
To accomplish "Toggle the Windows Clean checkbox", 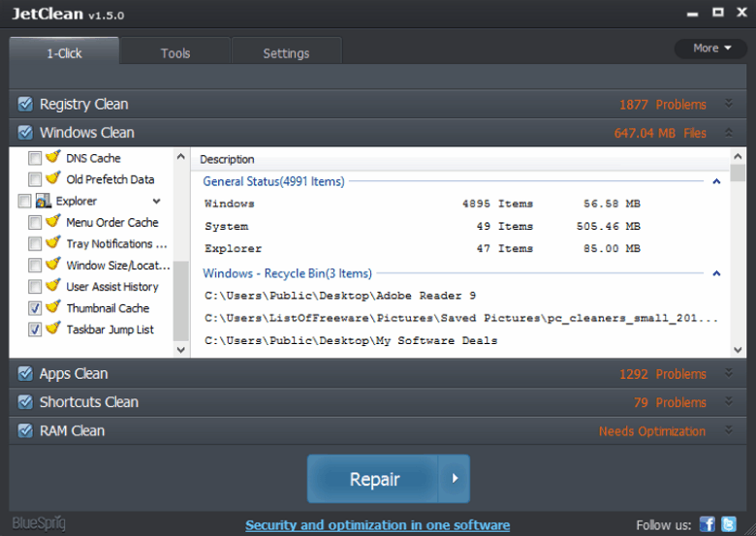I will (x=25, y=132).
